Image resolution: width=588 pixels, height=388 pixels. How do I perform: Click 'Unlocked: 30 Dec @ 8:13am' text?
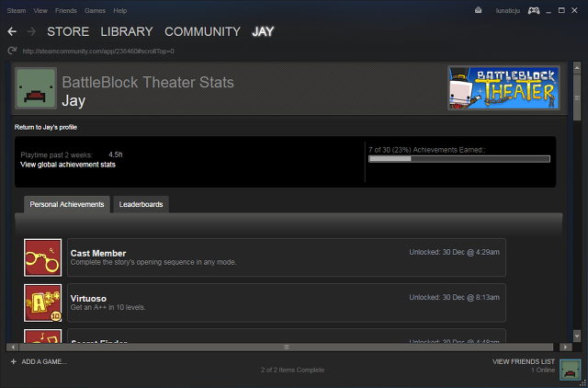pos(454,297)
